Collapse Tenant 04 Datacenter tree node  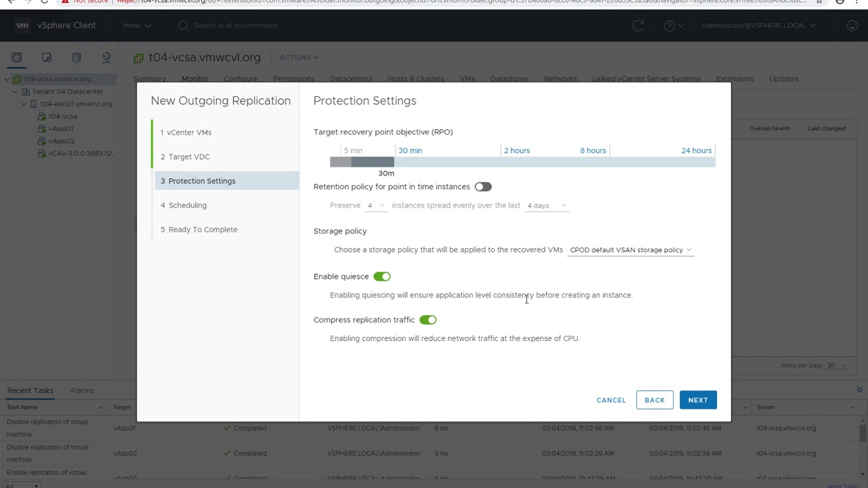click(x=15, y=91)
